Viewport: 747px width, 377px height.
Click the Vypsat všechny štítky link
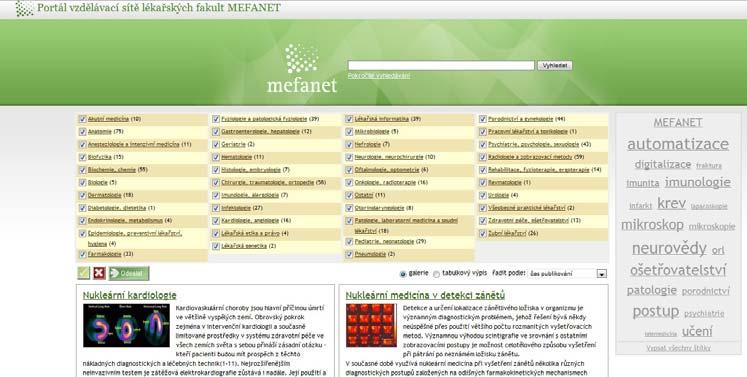click(x=678, y=348)
